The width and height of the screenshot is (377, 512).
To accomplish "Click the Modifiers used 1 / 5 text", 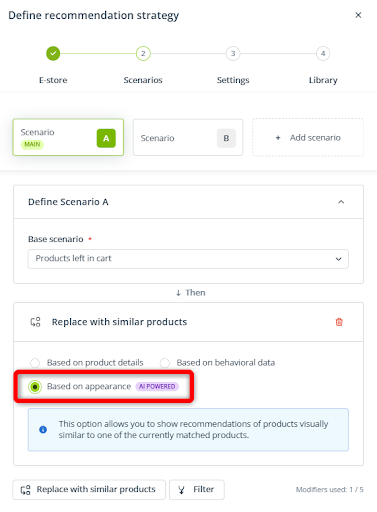I will coord(329,489).
